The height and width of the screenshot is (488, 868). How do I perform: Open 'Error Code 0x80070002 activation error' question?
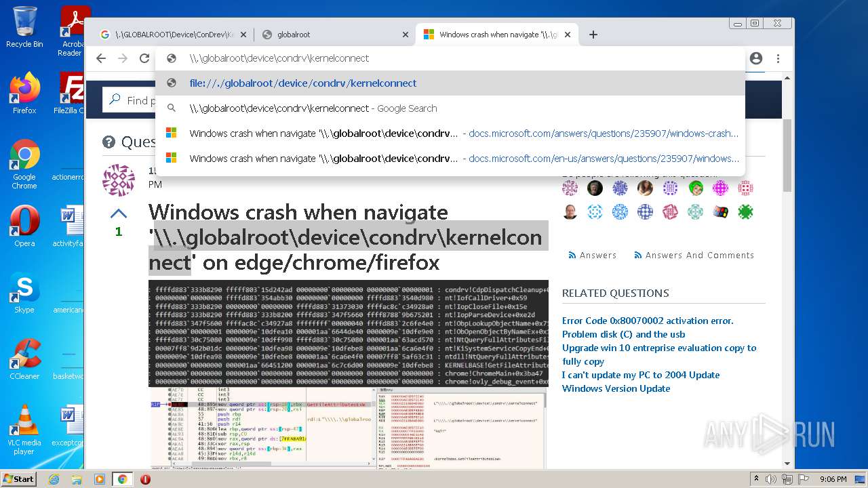[648, 321]
